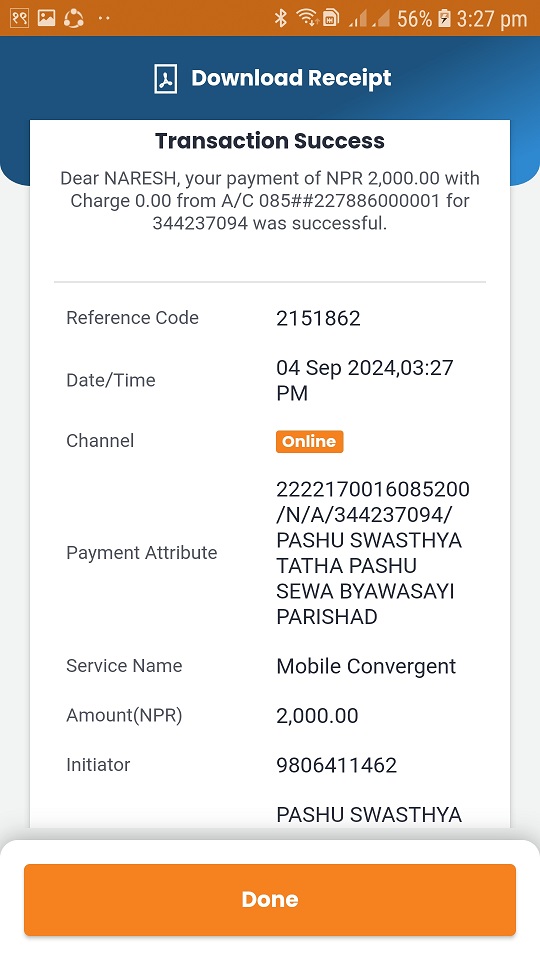Tap the Payment Attribute details text
This screenshot has width=540, height=960.
(373, 553)
